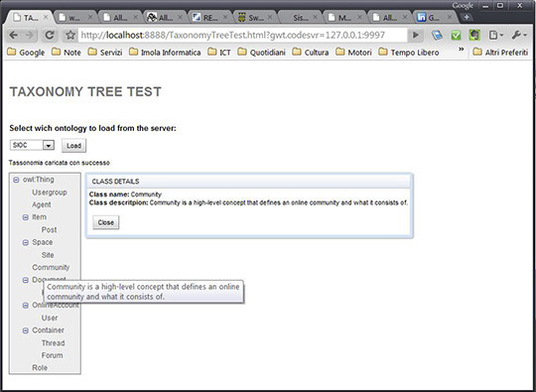Click the CLASS DETAILS panel header

249,182
